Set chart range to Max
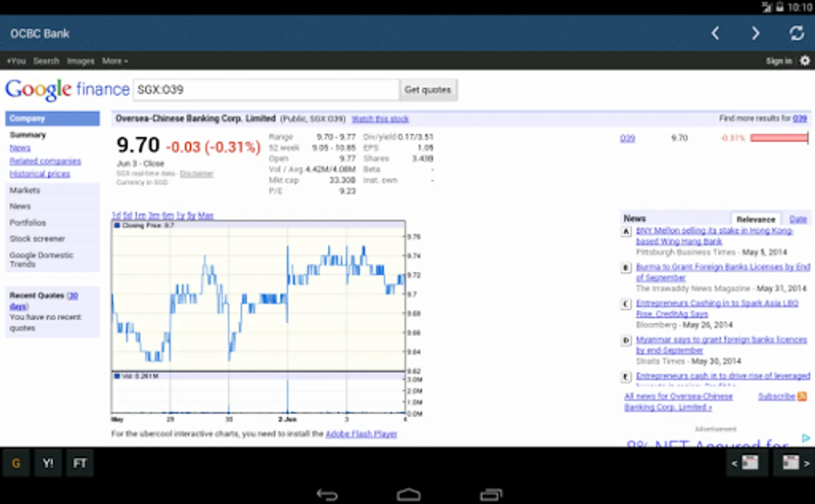This screenshot has width=815, height=504. point(206,215)
